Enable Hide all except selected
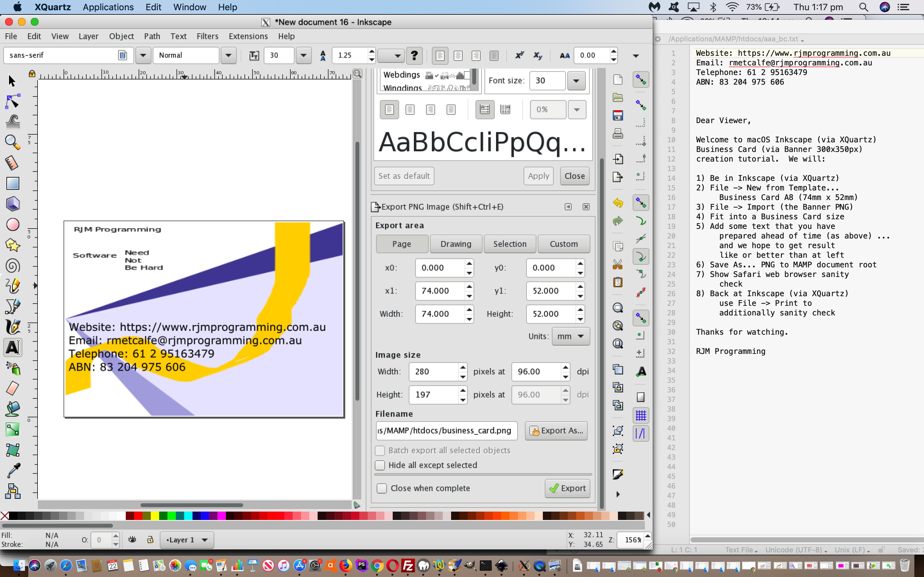The width and height of the screenshot is (924, 577). coord(381,465)
